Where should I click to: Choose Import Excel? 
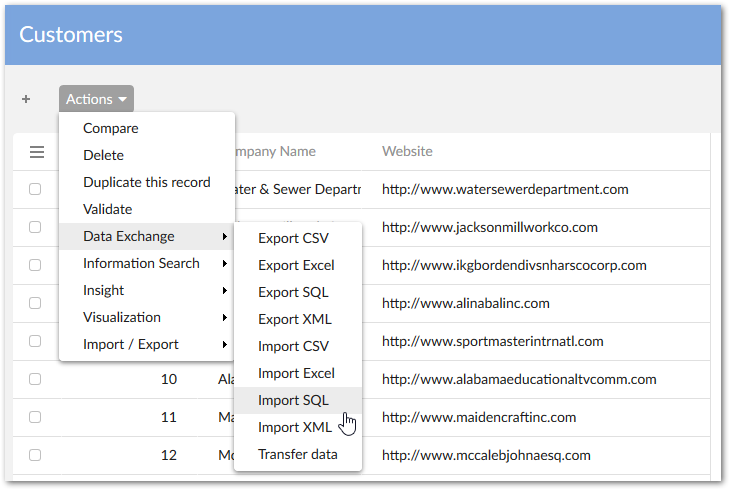point(298,373)
